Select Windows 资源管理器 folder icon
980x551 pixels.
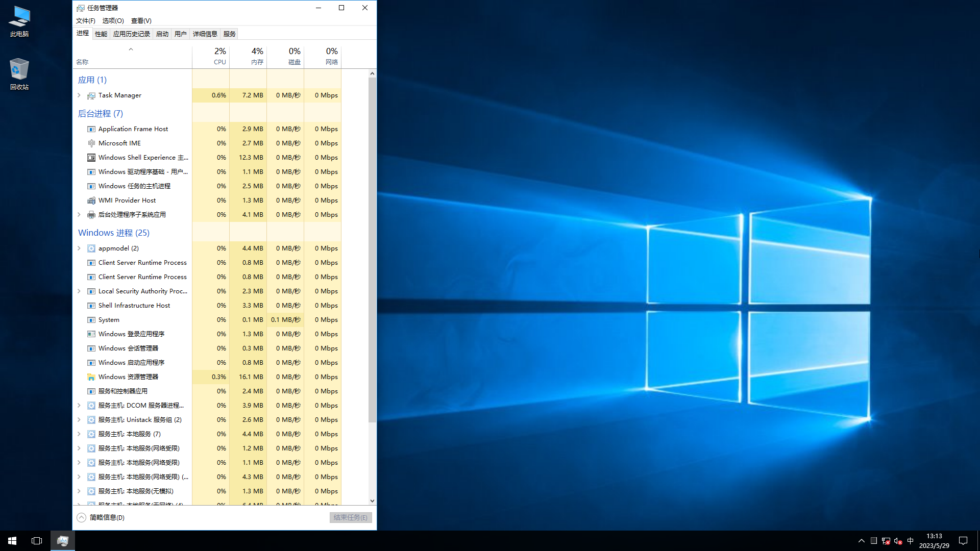[91, 377]
